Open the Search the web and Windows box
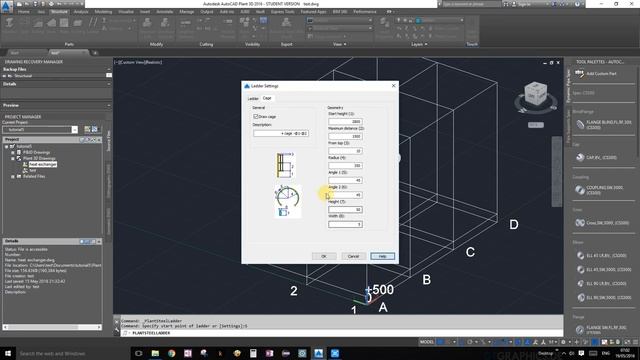640x360 pixels. click(73, 353)
